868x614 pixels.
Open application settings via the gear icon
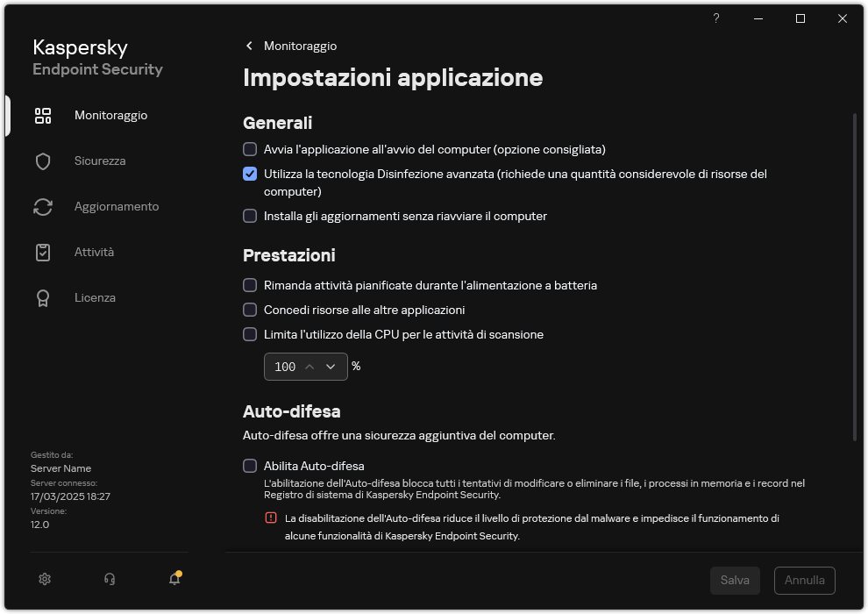(44, 579)
